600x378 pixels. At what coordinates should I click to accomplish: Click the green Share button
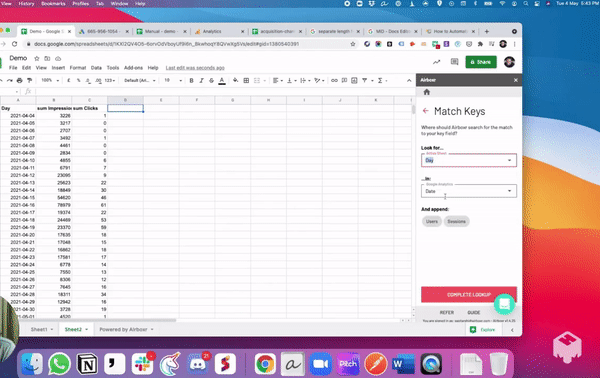pyautogui.click(x=481, y=62)
